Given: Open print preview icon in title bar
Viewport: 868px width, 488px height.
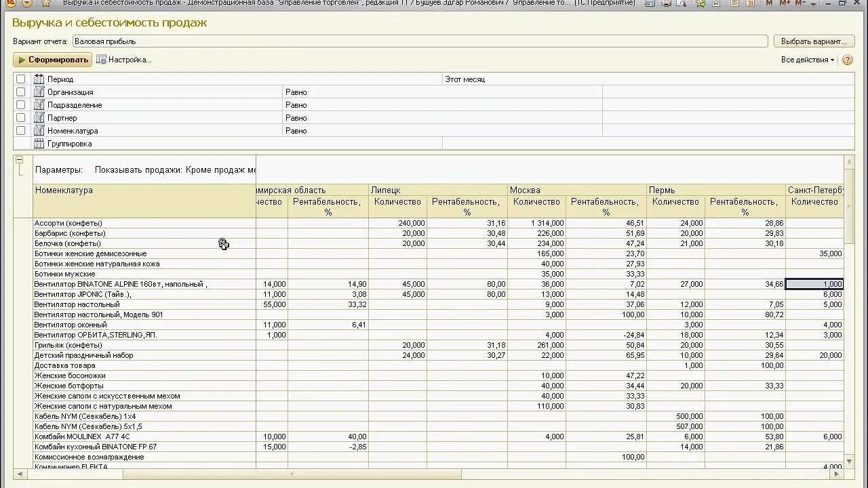Looking at the screenshot, I should point(682,3).
